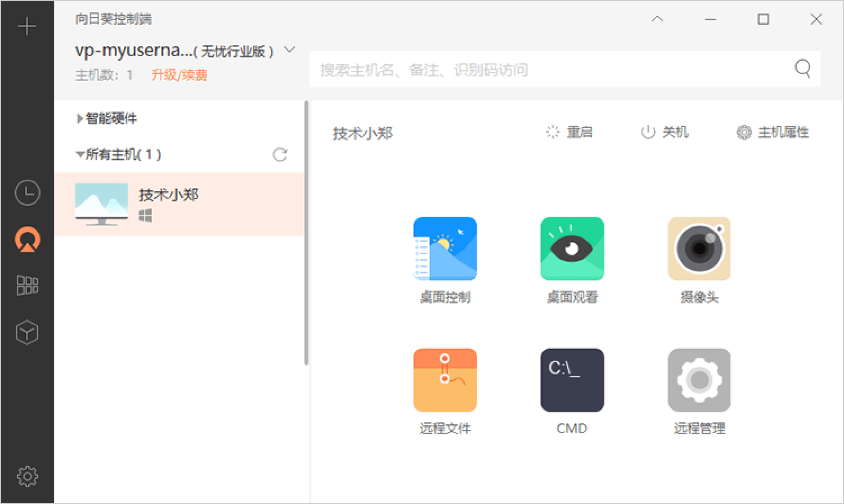Collapse the window using the up caret
The height and width of the screenshot is (504, 844).
pos(657,19)
